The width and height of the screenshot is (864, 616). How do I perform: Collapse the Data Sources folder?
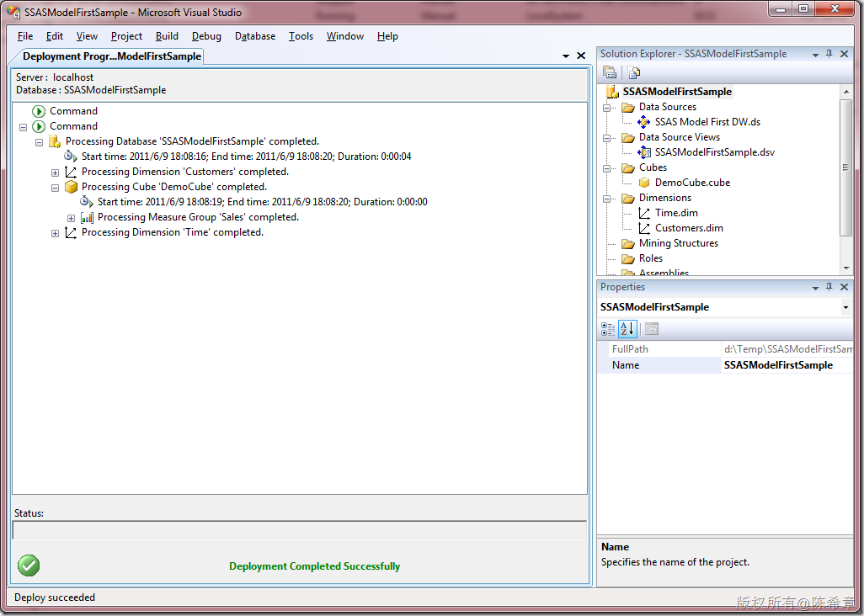(606, 108)
